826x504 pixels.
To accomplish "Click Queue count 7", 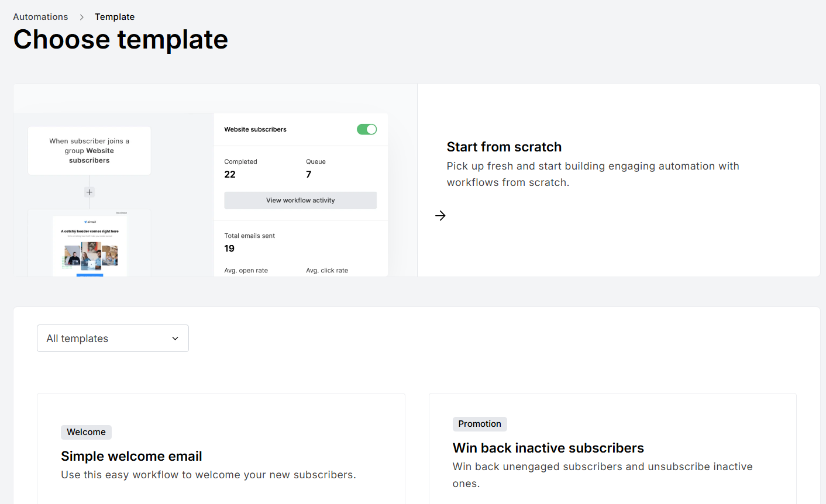I will (309, 174).
